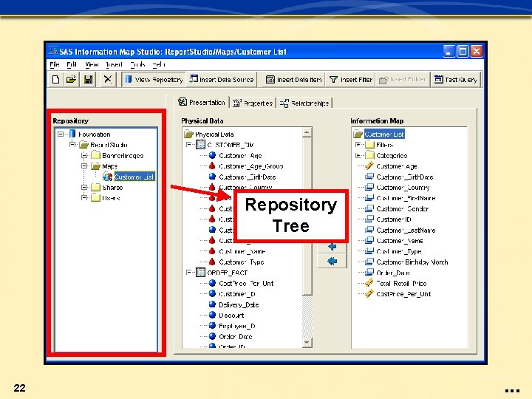Screen dimensions: 532x399
Task: Switch to the Relationships tab
Action: (x=304, y=103)
